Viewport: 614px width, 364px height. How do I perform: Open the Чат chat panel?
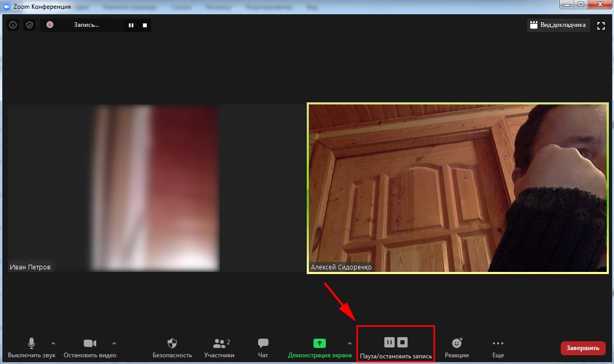coord(263,347)
